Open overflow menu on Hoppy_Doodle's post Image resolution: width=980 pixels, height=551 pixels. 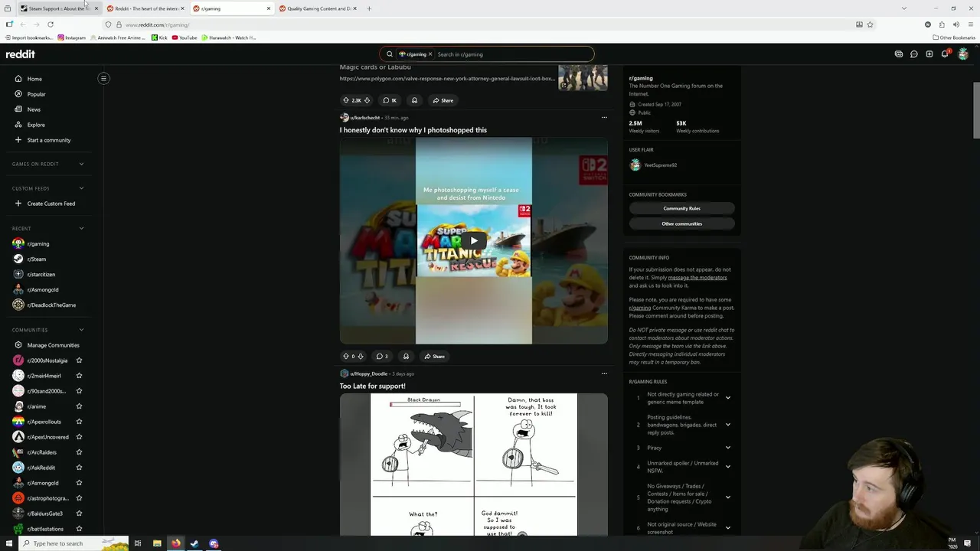604,373
